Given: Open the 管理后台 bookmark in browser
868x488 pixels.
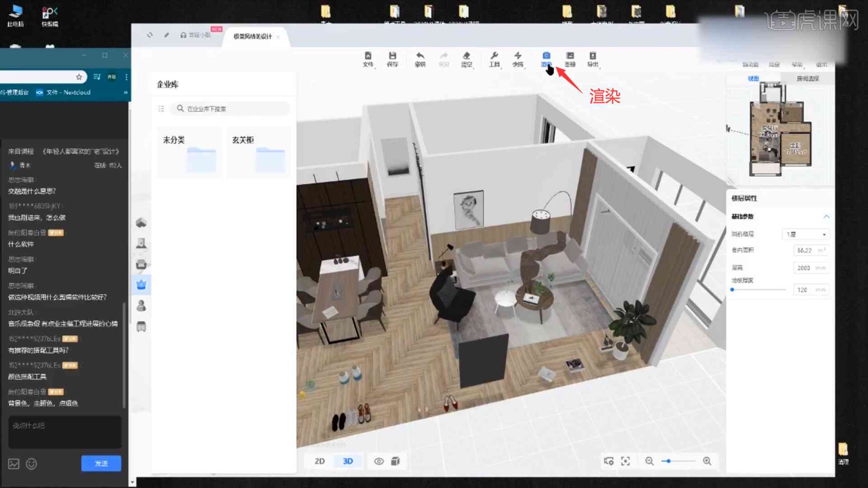Looking at the screenshot, I should (14, 92).
